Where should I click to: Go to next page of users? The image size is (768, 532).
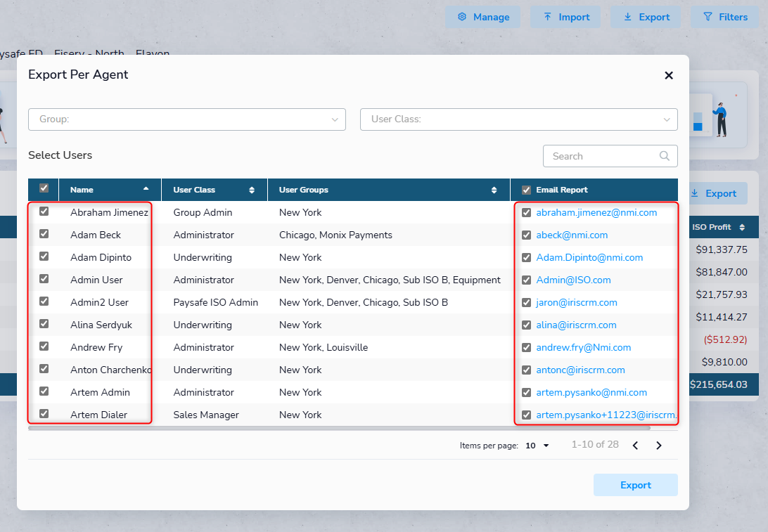[x=659, y=446]
